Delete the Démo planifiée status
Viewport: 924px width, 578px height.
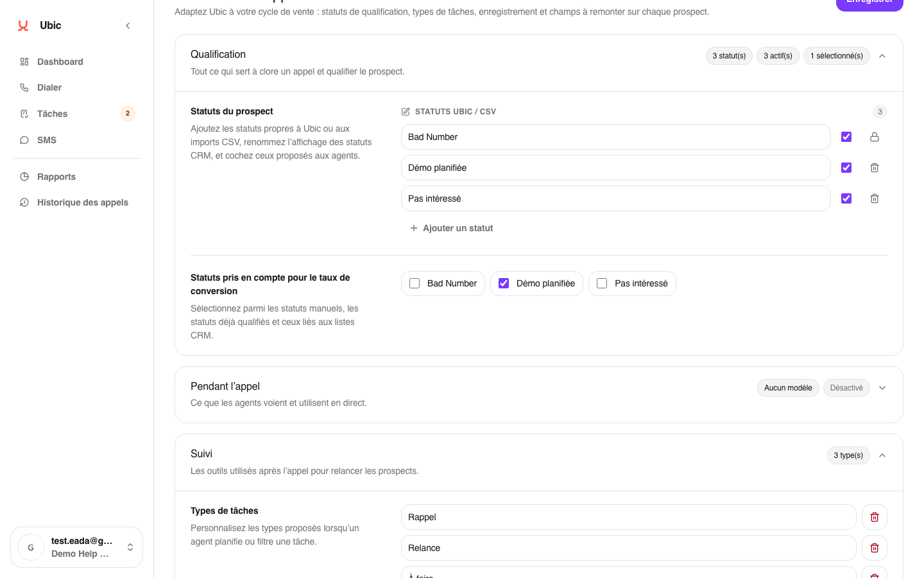(x=875, y=168)
